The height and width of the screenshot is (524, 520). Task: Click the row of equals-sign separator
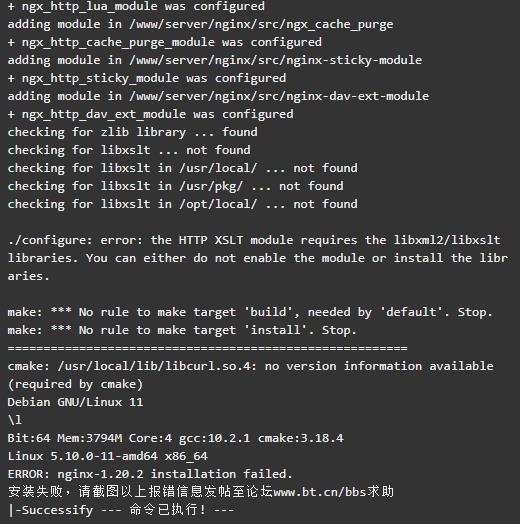(208, 348)
